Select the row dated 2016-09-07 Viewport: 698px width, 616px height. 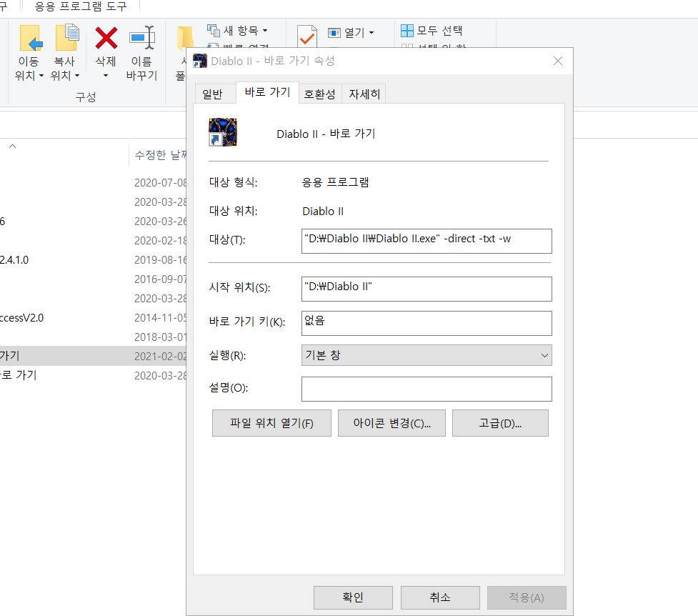tap(93, 279)
